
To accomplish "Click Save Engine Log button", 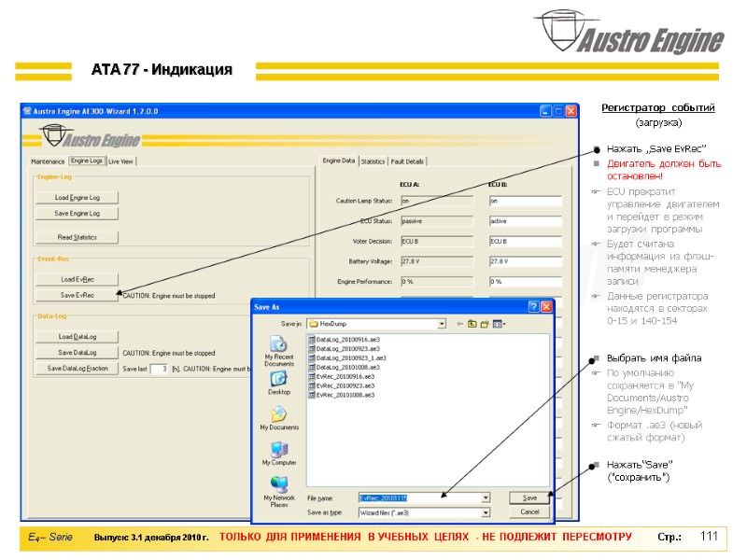I will [x=78, y=214].
